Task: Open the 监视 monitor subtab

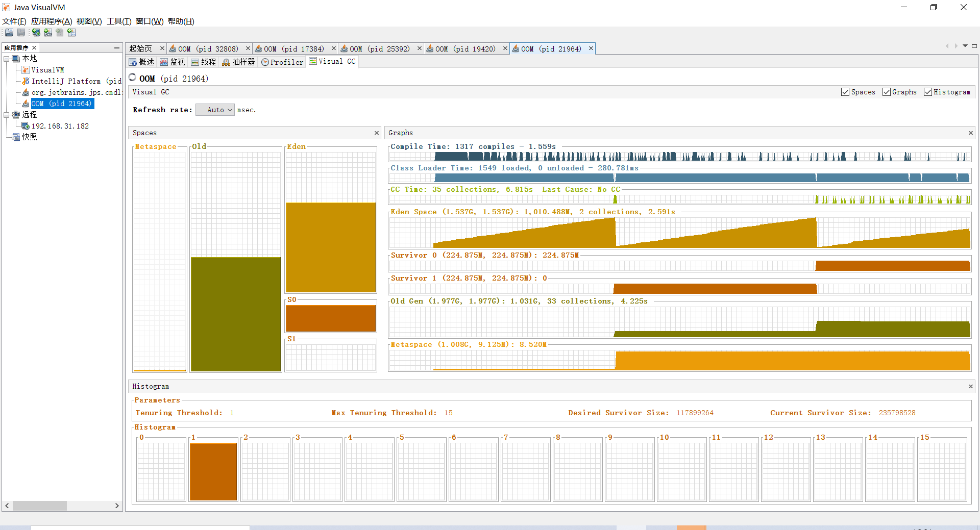Action: coord(172,62)
